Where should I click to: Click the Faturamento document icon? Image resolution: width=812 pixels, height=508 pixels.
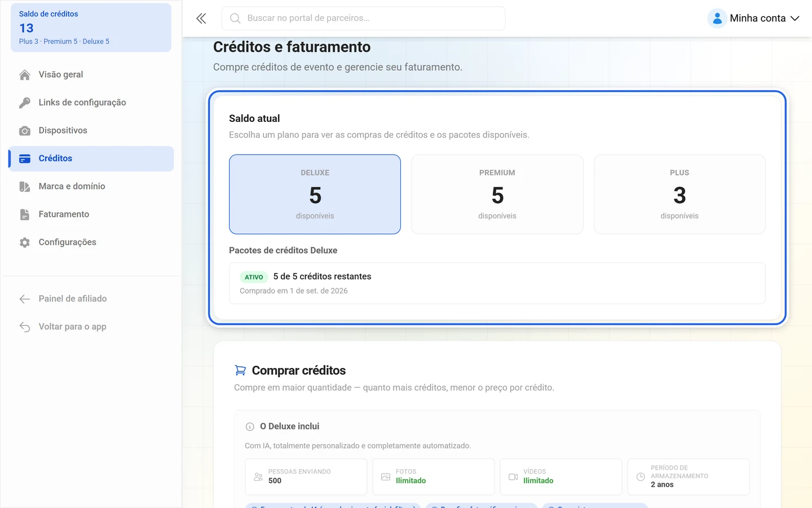[25, 214]
